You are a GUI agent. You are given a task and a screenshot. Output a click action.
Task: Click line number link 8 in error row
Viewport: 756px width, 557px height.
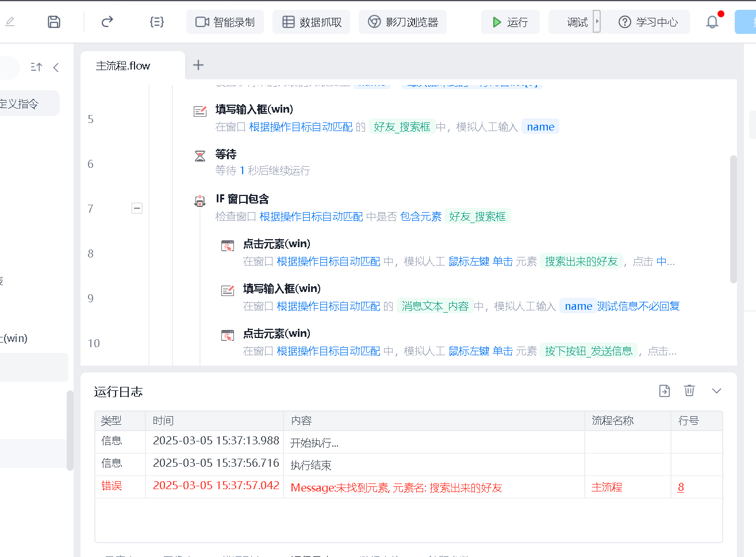[x=681, y=487]
